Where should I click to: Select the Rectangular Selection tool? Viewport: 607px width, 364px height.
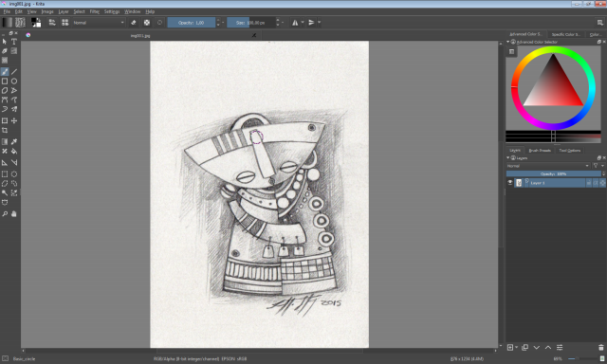(x=5, y=174)
